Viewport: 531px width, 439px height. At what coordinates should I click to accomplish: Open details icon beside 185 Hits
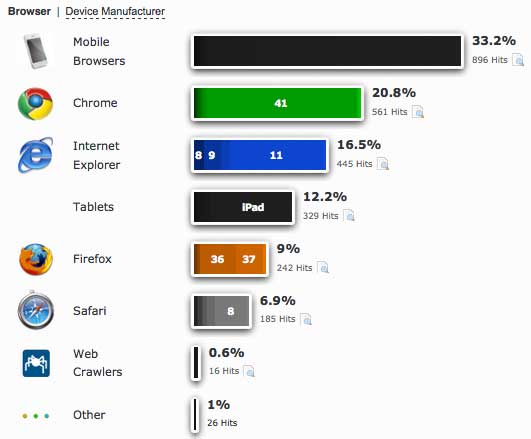click(306, 319)
